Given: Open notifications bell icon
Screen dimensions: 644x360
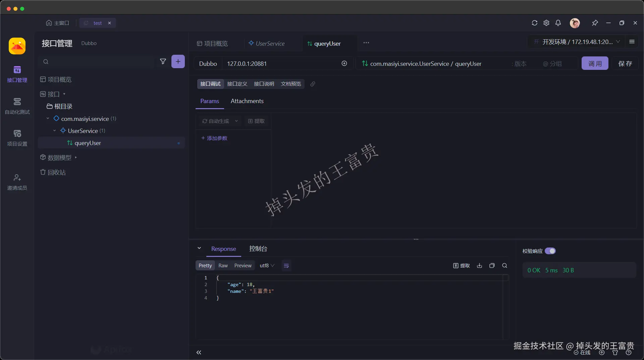Looking at the screenshot, I should pos(558,23).
